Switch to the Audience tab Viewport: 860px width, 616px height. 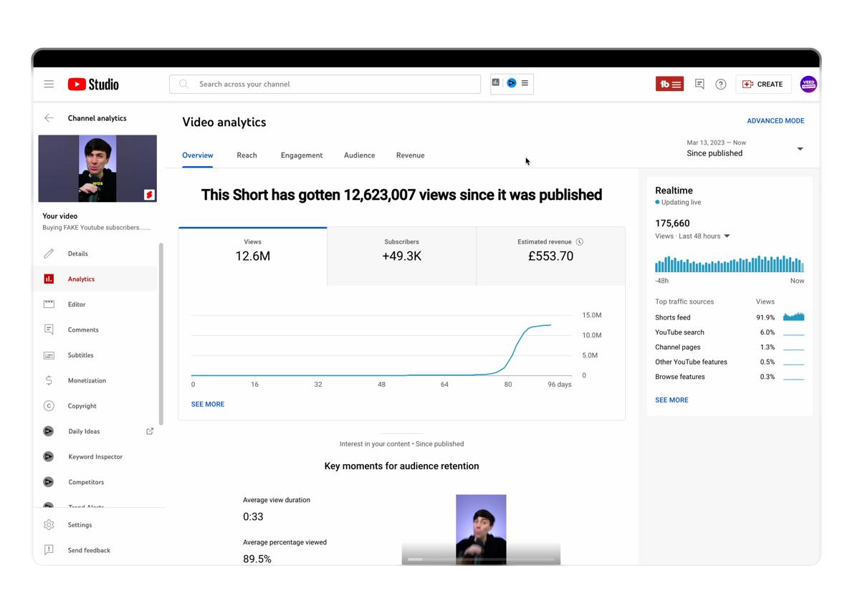point(359,155)
